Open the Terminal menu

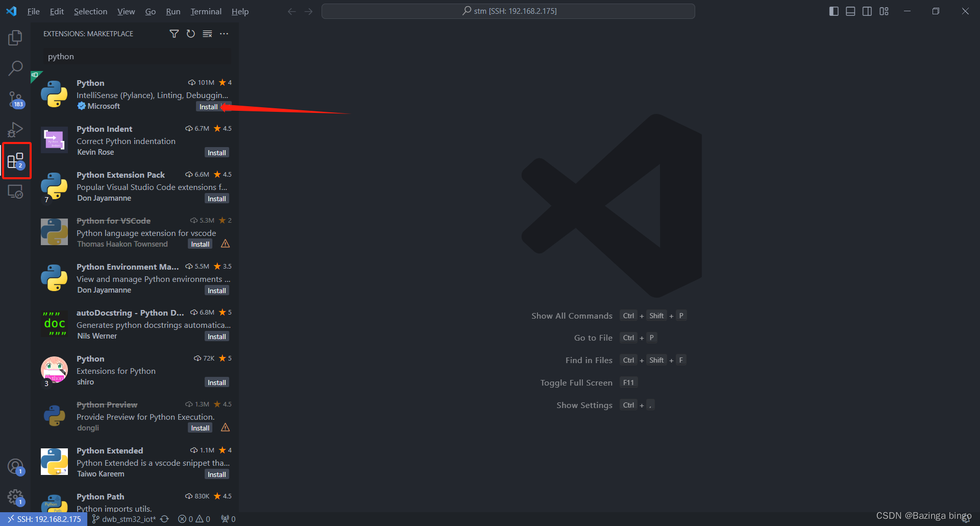[x=206, y=11]
